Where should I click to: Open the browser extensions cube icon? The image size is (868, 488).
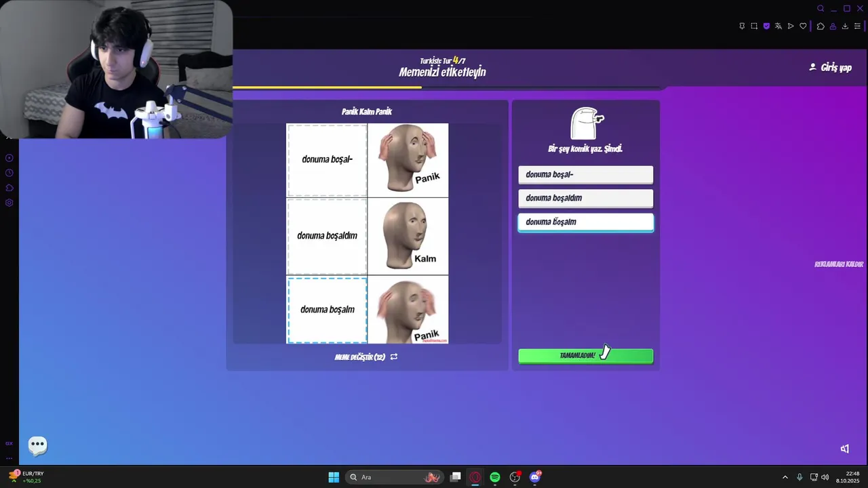click(821, 26)
